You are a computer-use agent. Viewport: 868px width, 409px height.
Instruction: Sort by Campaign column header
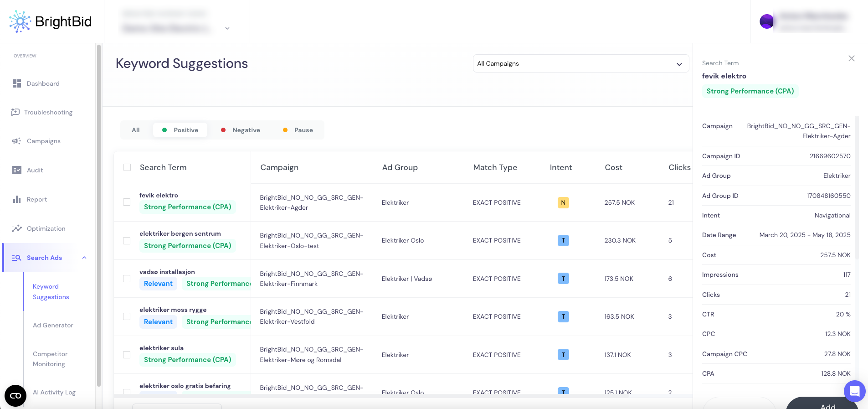(x=279, y=167)
